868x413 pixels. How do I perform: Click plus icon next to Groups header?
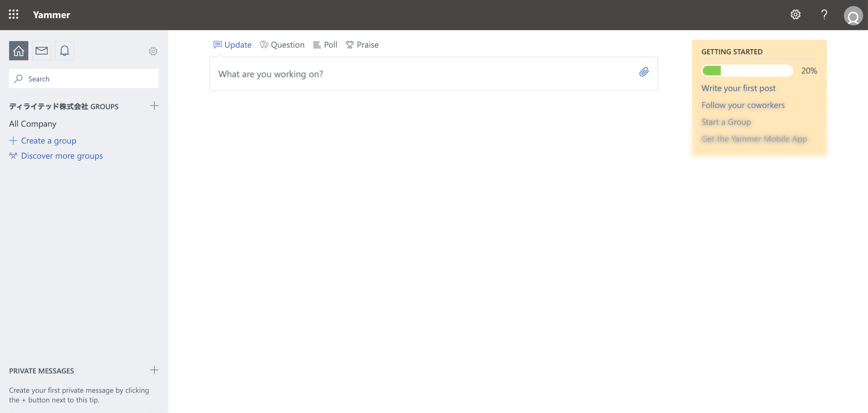pos(154,106)
